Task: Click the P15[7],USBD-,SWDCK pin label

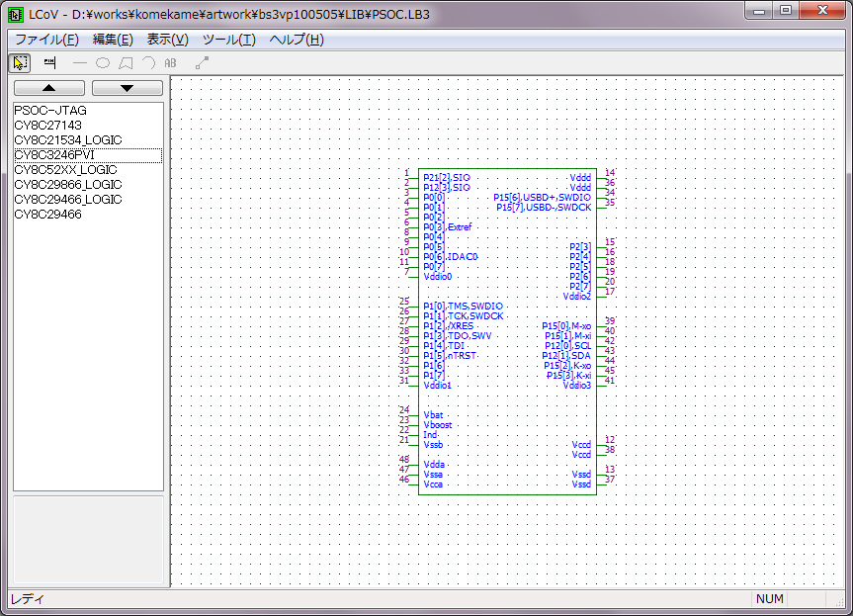Action: [x=544, y=208]
